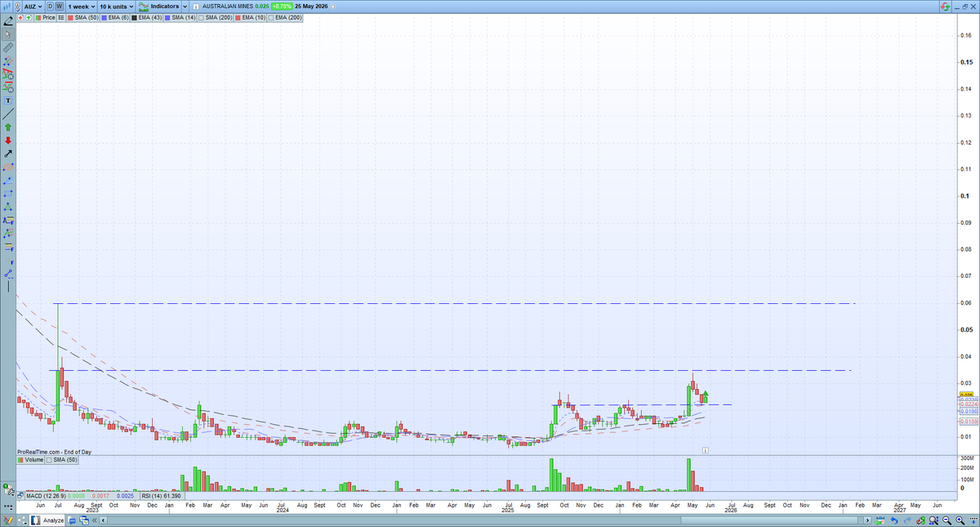Click the info icon before AUSTRALIAN MINES
This screenshot has width=980, height=527.
click(x=195, y=7)
